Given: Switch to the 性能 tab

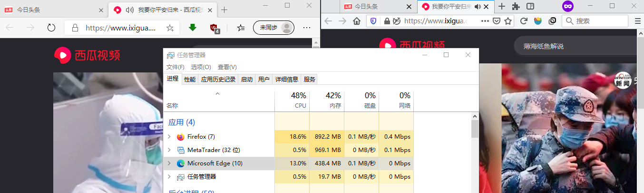Looking at the screenshot, I should tap(190, 80).
